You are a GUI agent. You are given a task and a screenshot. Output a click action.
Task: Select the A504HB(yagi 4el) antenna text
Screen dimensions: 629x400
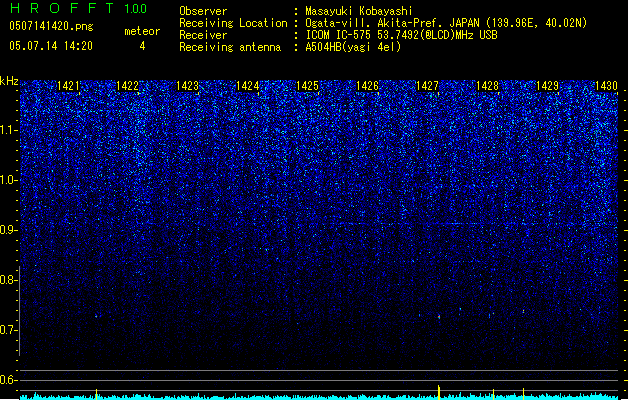click(x=353, y=47)
